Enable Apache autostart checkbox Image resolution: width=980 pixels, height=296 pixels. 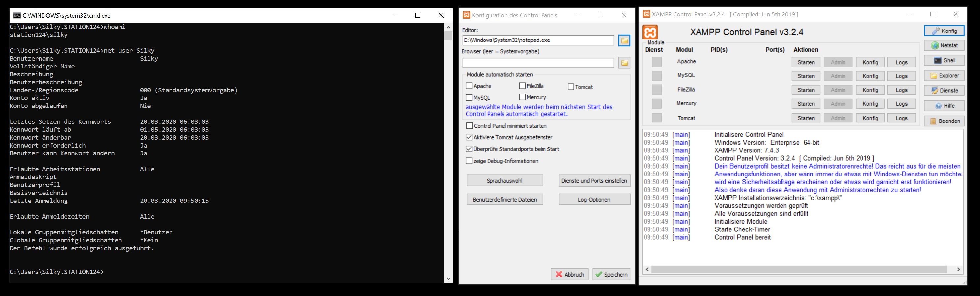[469, 86]
